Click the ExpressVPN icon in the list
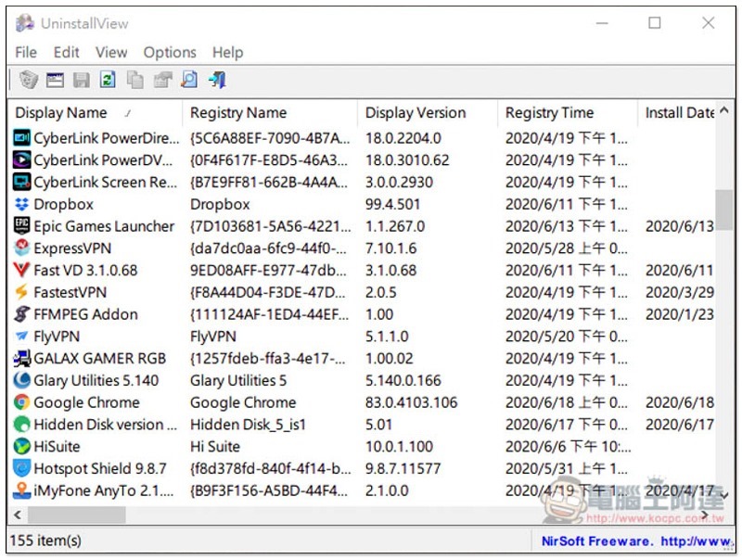The image size is (742, 560). click(x=21, y=248)
